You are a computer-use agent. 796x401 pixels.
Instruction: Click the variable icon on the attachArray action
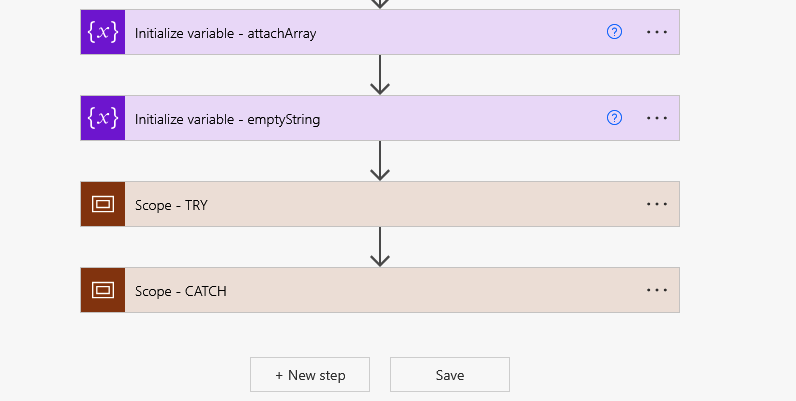(x=103, y=32)
